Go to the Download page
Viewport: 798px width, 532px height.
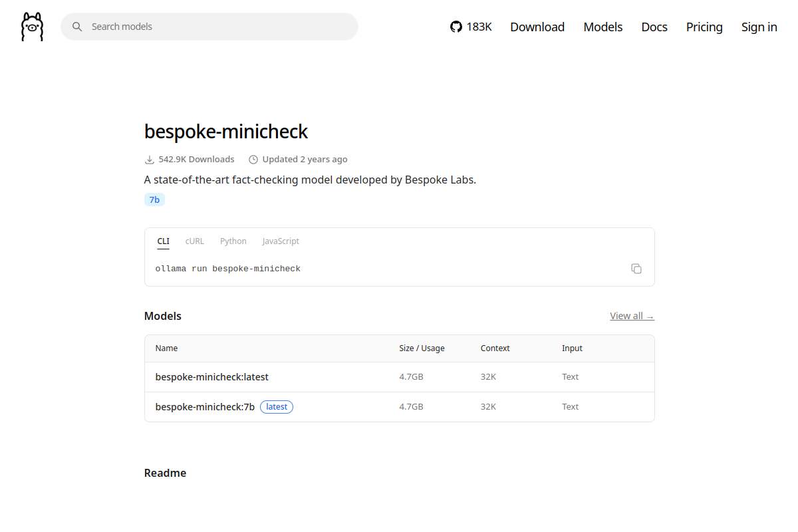point(537,27)
